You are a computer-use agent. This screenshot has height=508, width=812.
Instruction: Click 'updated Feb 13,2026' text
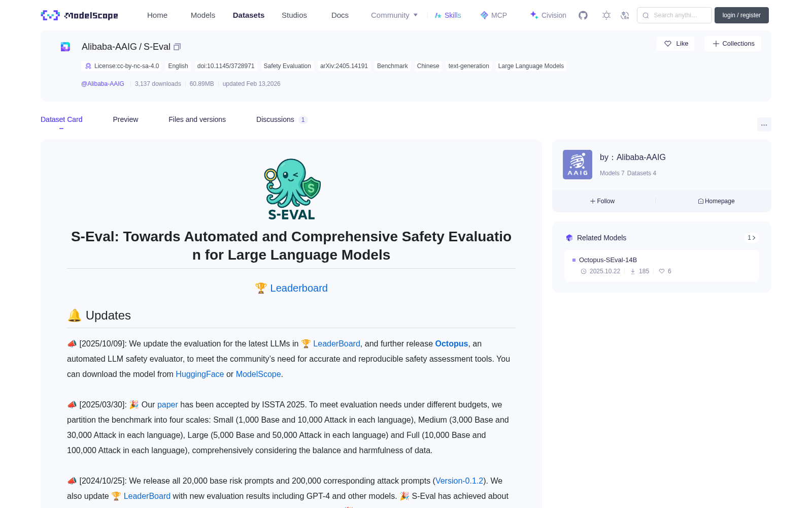[x=251, y=84]
